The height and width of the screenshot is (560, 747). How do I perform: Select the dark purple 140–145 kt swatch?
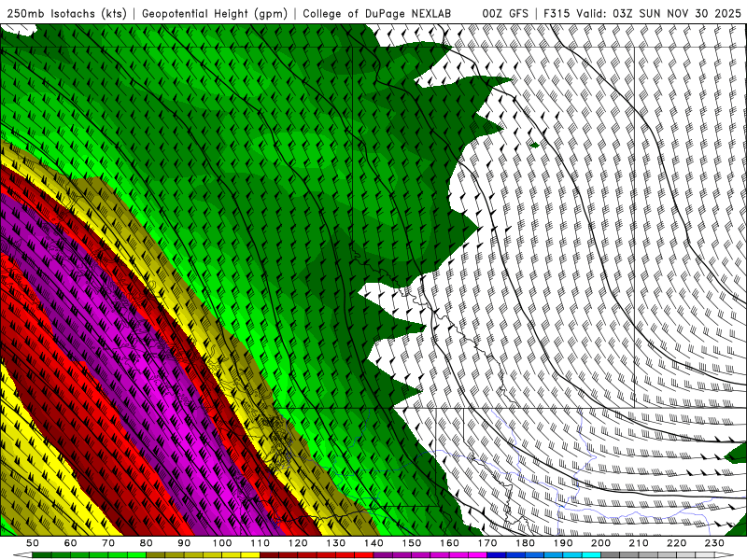coord(383,554)
